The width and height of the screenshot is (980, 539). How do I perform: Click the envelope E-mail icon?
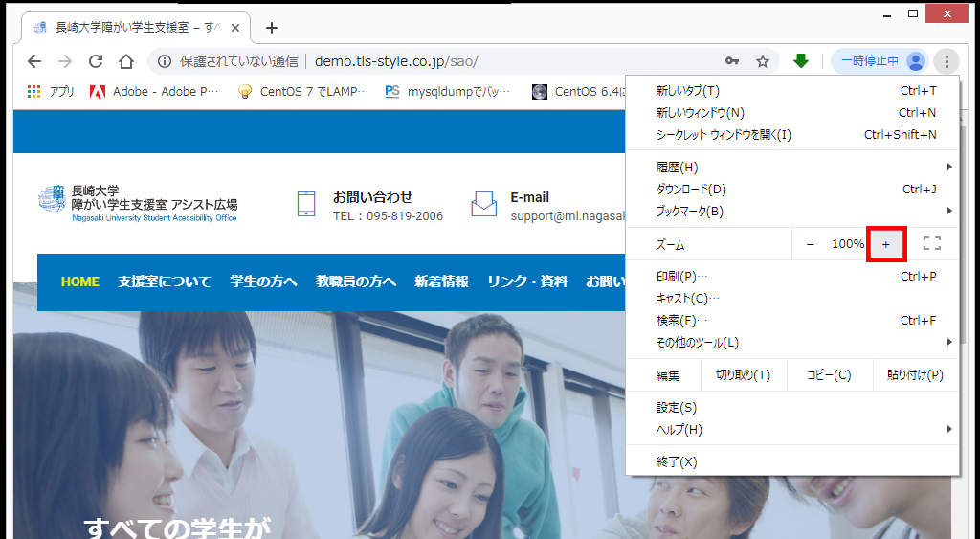pyautogui.click(x=483, y=204)
